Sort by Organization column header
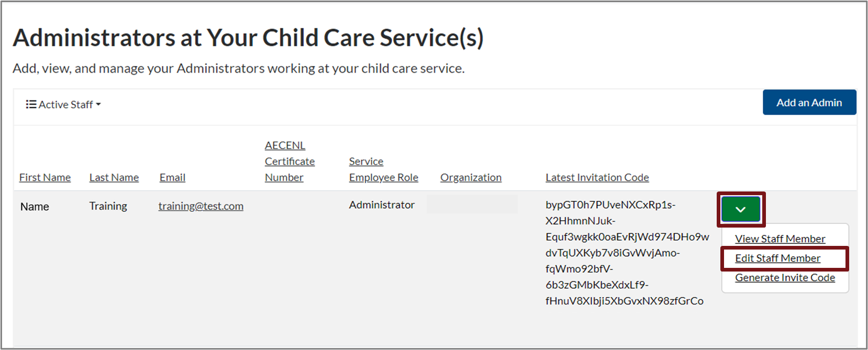 point(471,177)
